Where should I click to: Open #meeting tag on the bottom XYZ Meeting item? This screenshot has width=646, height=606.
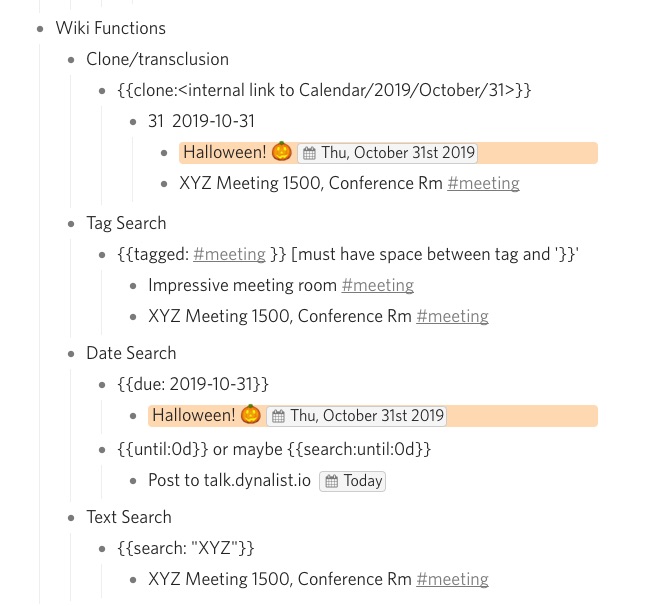pos(452,579)
